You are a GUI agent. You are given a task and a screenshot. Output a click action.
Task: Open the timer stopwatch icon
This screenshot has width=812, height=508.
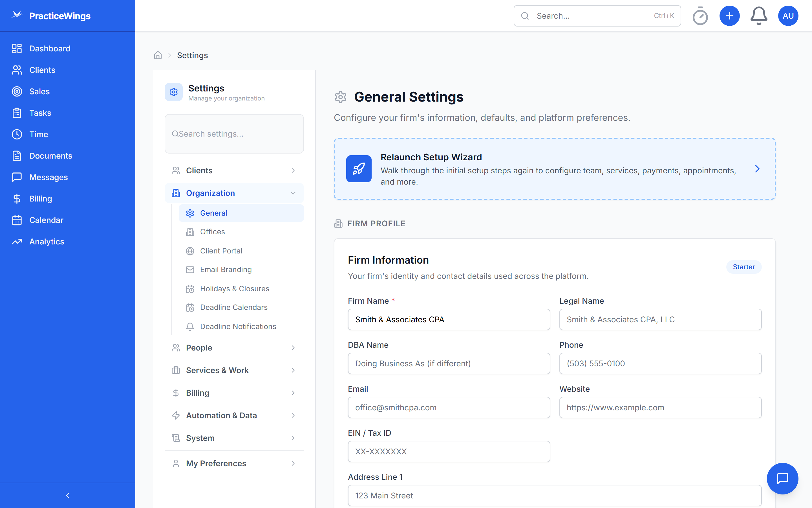click(700, 16)
